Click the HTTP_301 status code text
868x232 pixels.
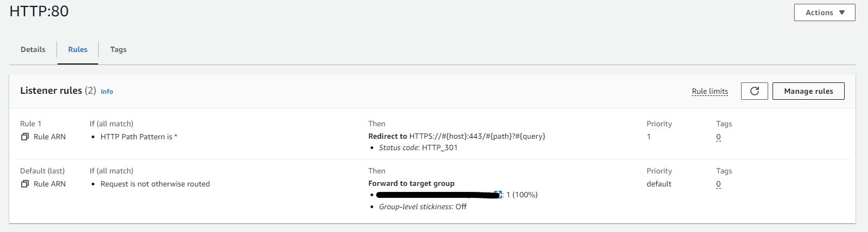(439, 148)
